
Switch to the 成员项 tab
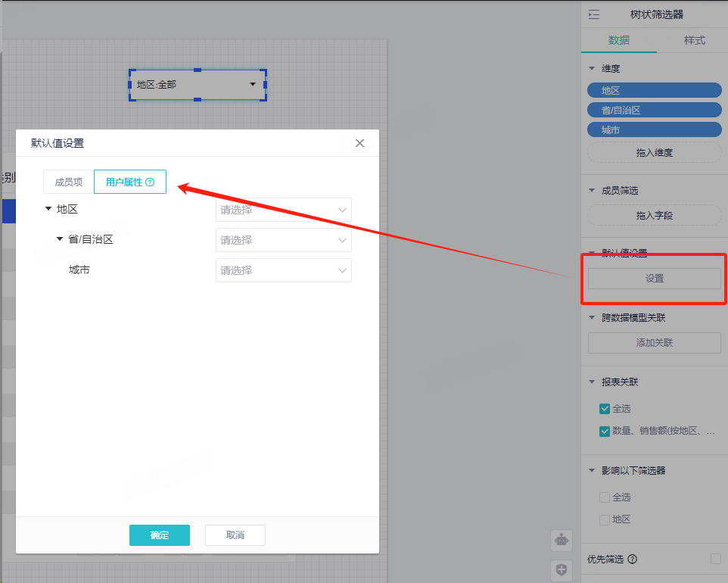pyautogui.click(x=69, y=182)
